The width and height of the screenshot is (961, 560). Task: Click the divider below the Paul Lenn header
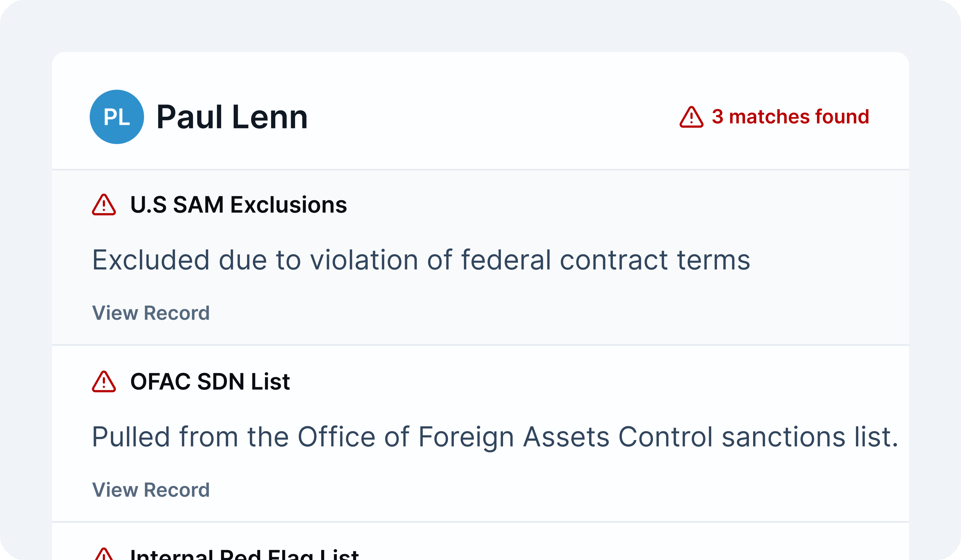click(x=480, y=169)
